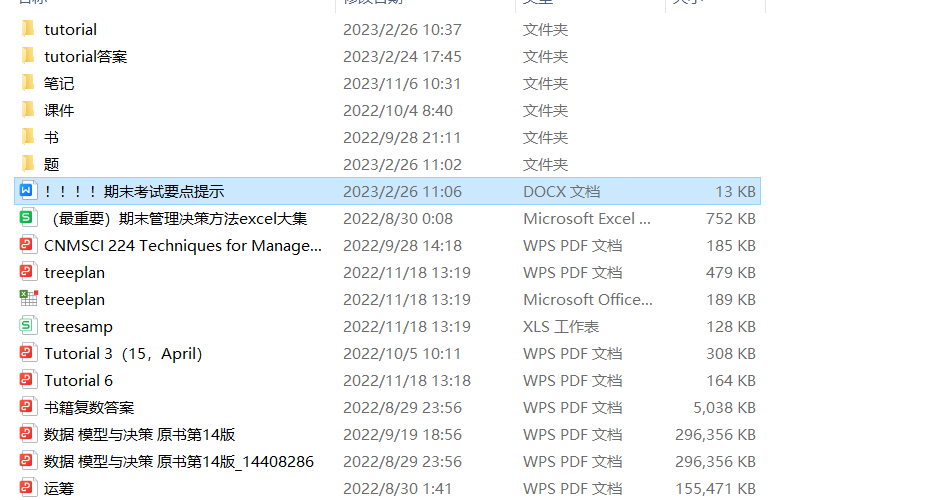Click the 笔记 folder icon

pos(28,82)
